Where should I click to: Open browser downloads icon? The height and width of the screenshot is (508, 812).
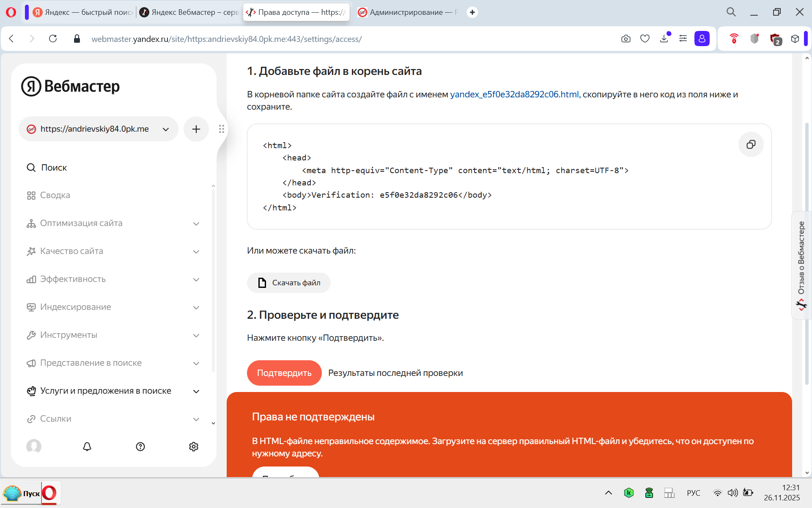point(664,39)
